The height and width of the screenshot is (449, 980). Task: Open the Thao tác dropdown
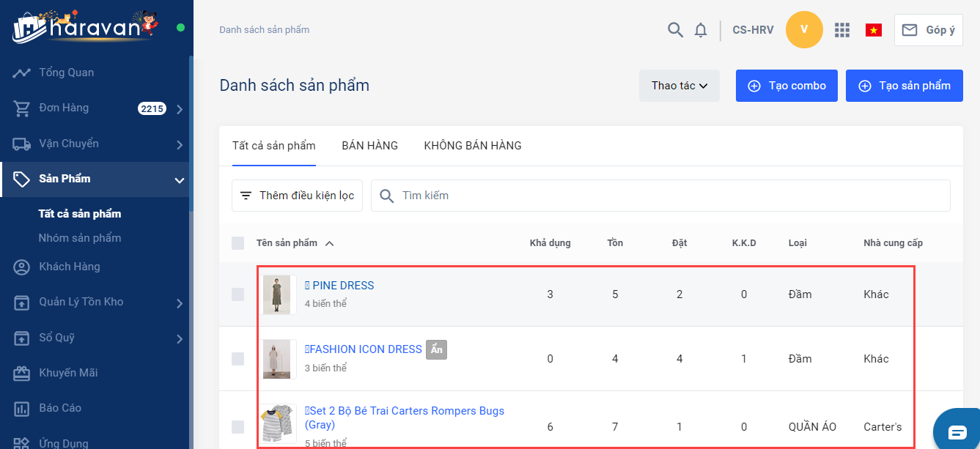point(679,86)
